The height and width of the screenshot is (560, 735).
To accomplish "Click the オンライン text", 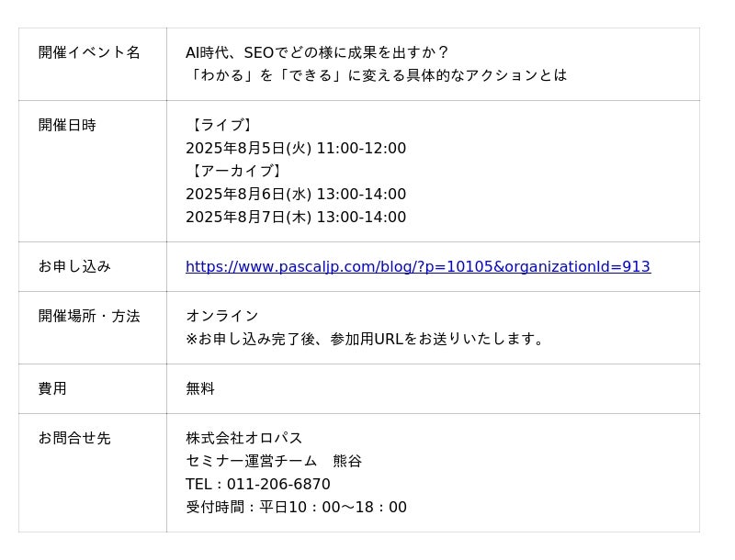I will 222,316.
